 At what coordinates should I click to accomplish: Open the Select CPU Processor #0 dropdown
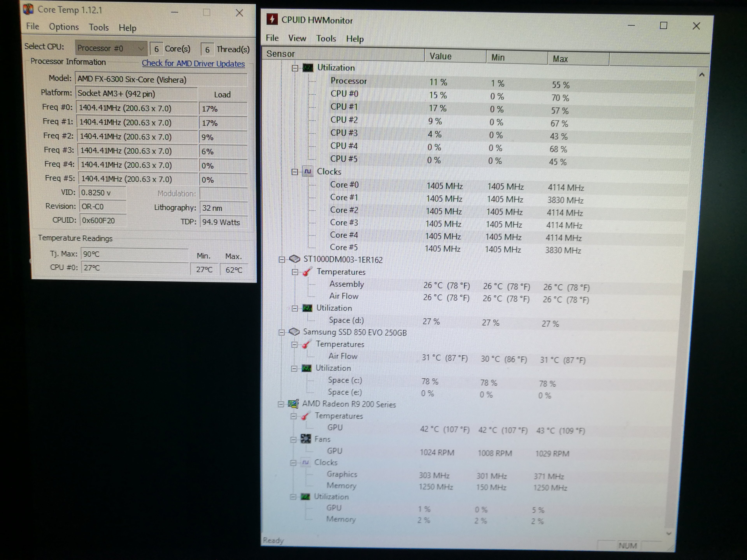(111, 48)
